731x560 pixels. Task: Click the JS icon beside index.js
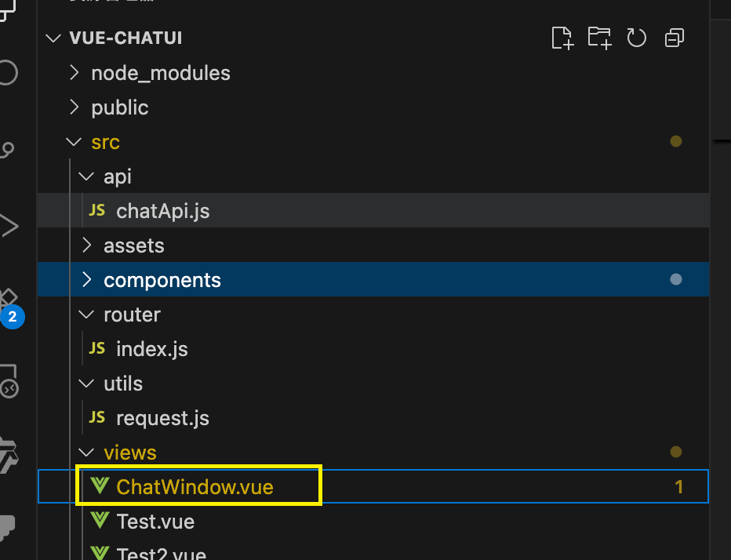pos(97,348)
